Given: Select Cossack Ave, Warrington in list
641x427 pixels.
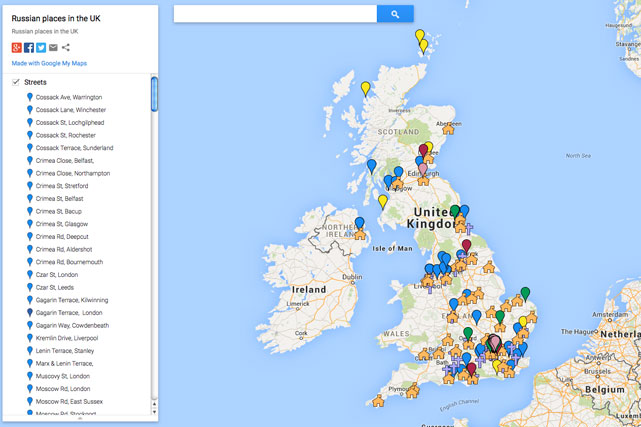Looking at the screenshot, I should 69,97.
